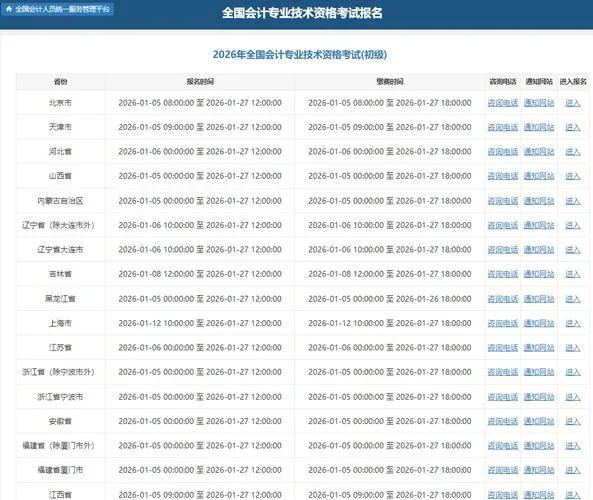Select the 上海市 province cell

coord(60,323)
